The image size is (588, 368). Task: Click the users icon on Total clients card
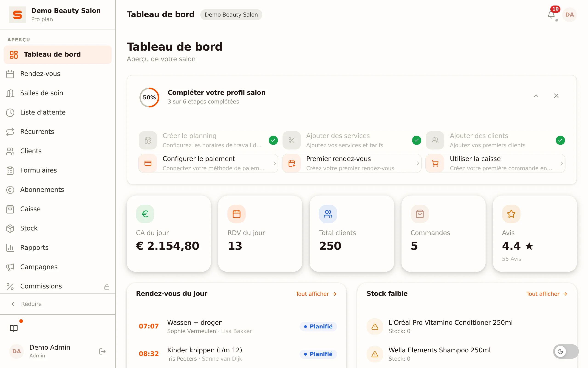(x=328, y=214)
